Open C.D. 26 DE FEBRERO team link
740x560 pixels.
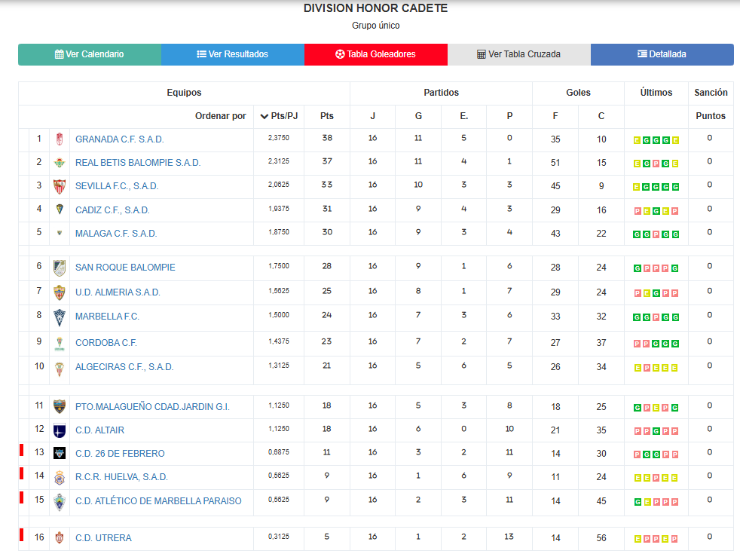click(x=120, y=454)
